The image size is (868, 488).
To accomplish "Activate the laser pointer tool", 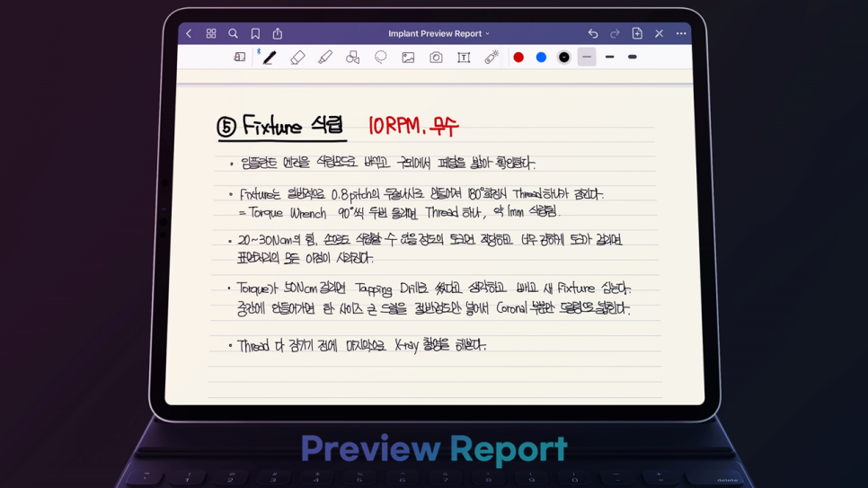I will pos(492,58).
